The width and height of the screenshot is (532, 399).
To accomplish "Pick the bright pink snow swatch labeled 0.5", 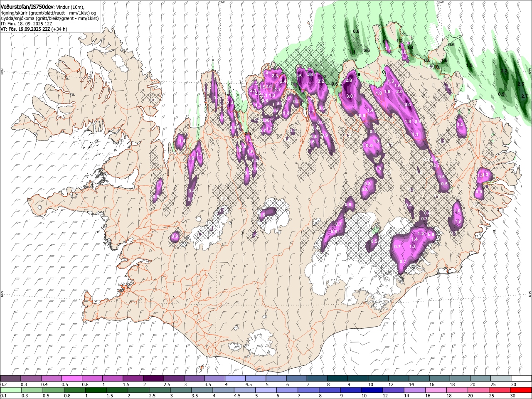I will pos(71,378).
